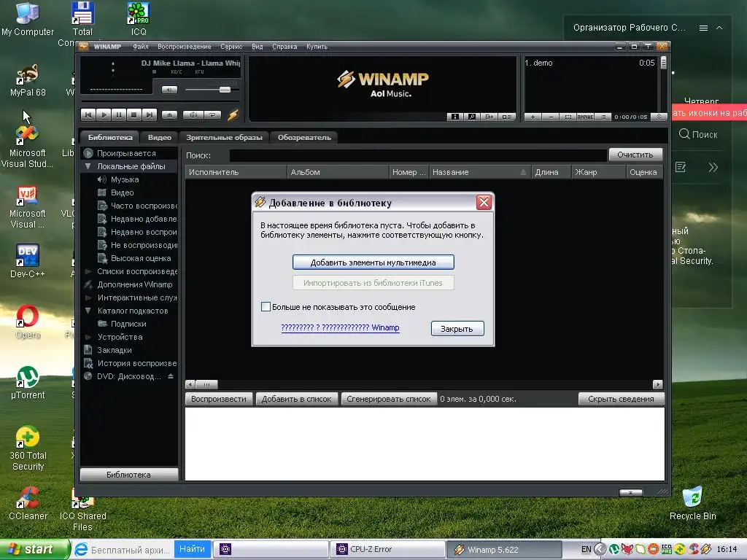Click the layout-list icon below the Winamp logo
Viewport: 747px width, 560px height.
[506, 117]
